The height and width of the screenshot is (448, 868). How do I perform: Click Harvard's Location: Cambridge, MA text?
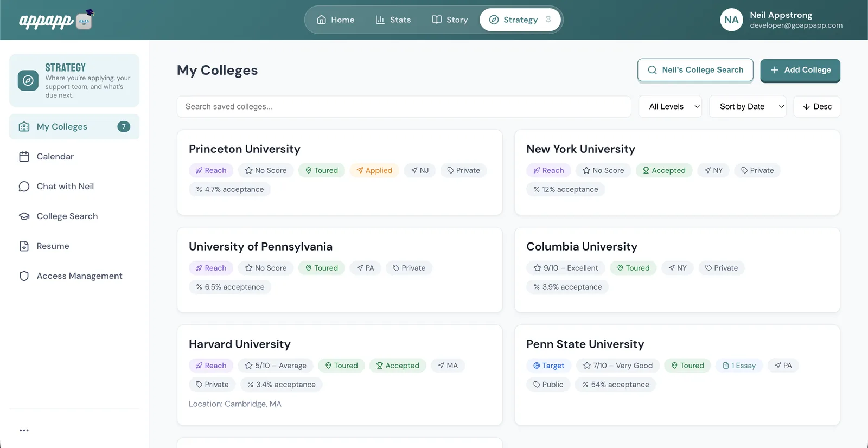click(235, 404)
